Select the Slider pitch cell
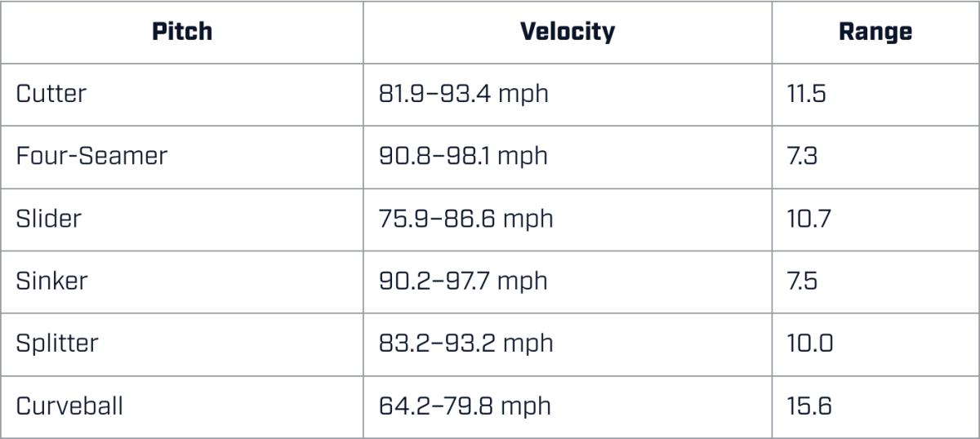 [x=49, y=219]
